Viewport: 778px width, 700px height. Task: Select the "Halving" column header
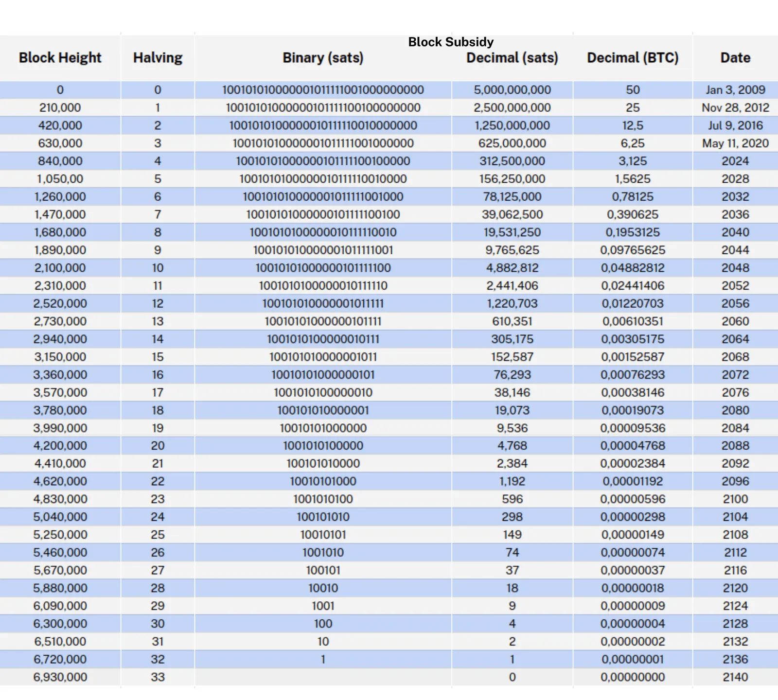(158, 58)
